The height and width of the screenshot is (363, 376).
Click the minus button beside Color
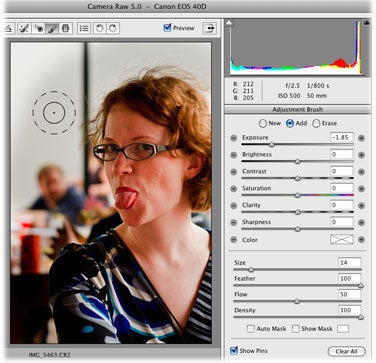(234, 240)
